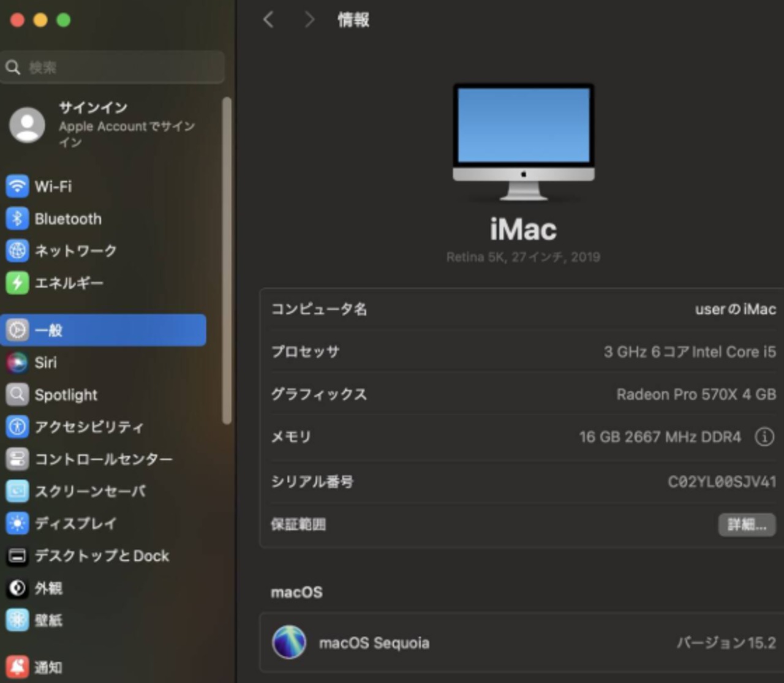Click the green zoom window button
Image resolution: width=784 pixels, height=683 pixels.
[64, 20]
